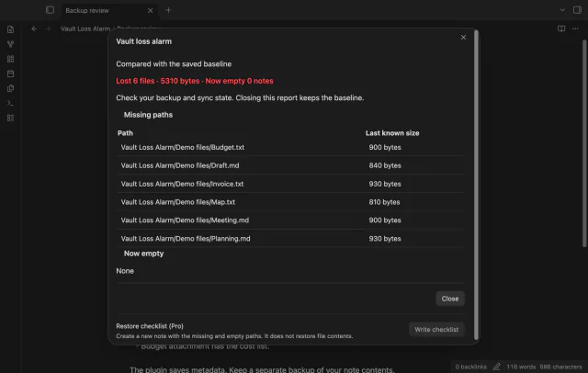Toggle the left sidebar panel icon

tap(50, 10)
